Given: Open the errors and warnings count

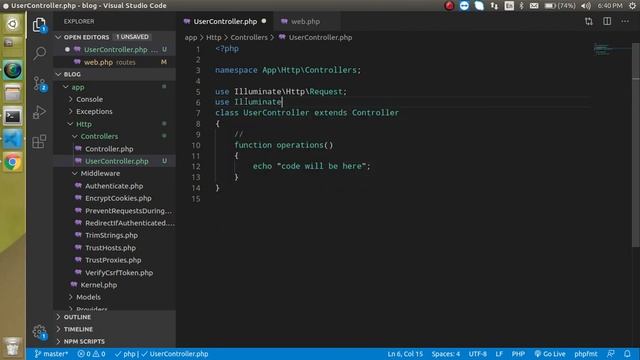Looking at the screenshot, I should click(91, 354).
